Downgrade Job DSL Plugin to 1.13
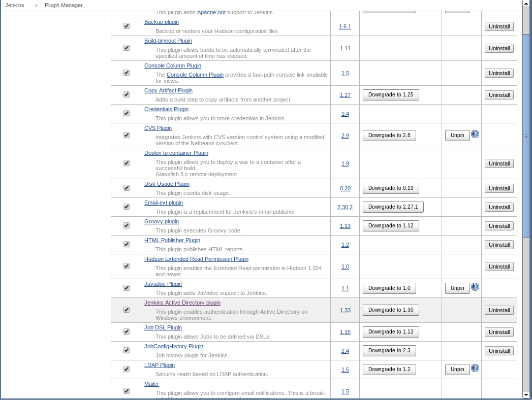This screenshot has width=532, height=400. coord(391,332)
